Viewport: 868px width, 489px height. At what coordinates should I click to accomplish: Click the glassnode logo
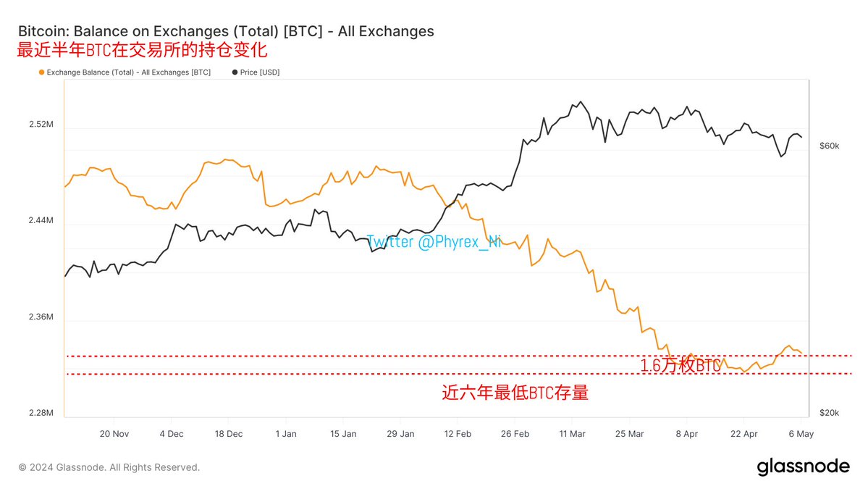(803, 467)
